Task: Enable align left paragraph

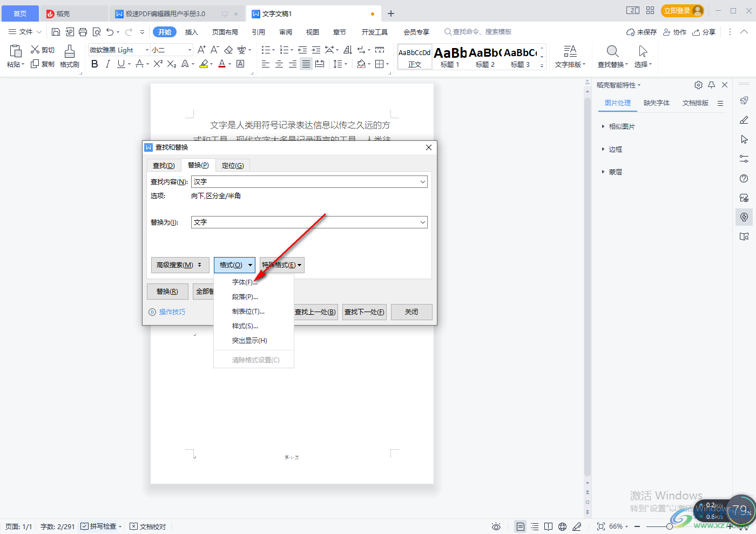Action: [266, 64]
